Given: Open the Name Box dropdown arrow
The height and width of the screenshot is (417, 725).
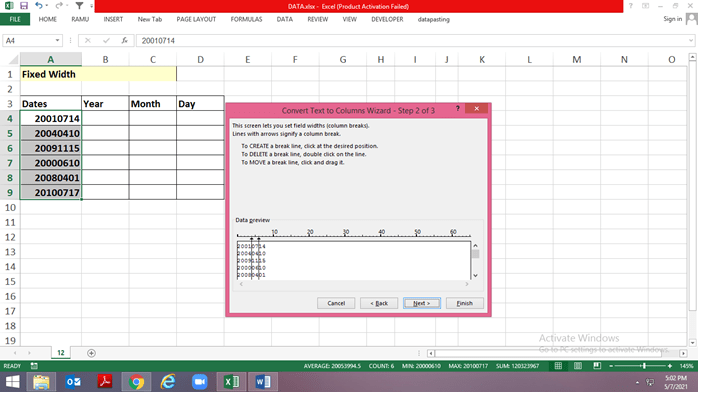Looking at the screenshot, I should (x=57, y=41).
